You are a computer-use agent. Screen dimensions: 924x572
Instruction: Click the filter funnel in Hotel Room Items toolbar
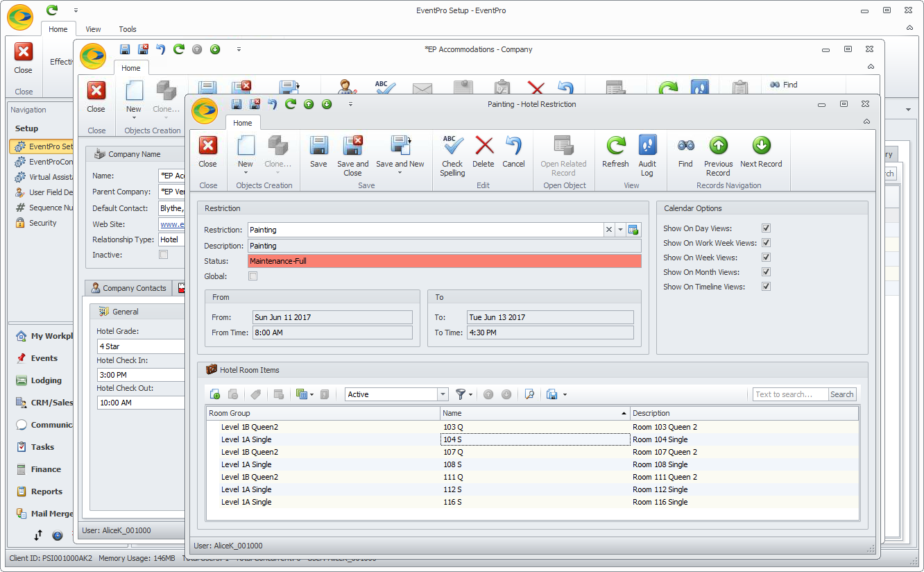460,394
